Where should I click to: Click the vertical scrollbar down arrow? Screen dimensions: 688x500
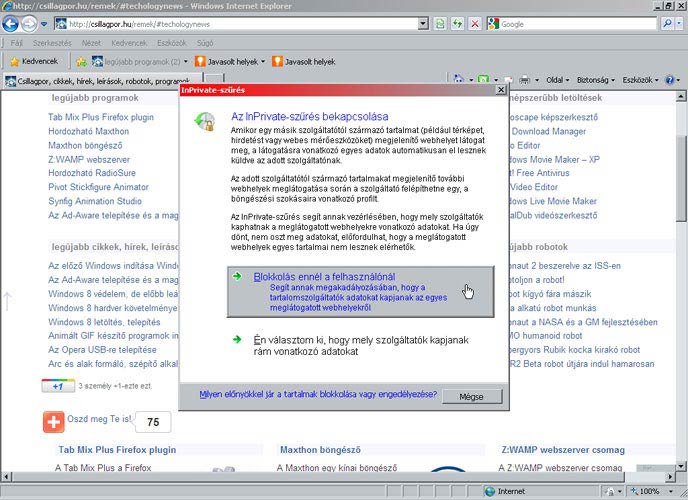tap(681, 466)
